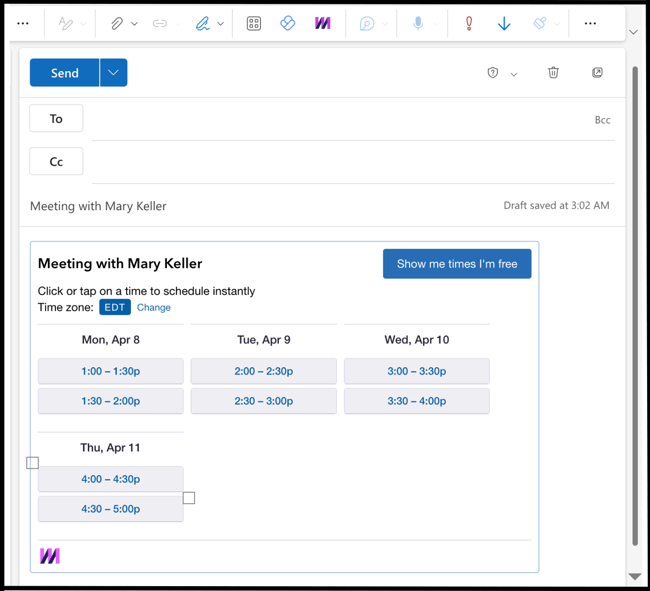Expand the signature dropdown arrow
The width and height of the screenshot is (650, 591).
[x=221, y=24]
